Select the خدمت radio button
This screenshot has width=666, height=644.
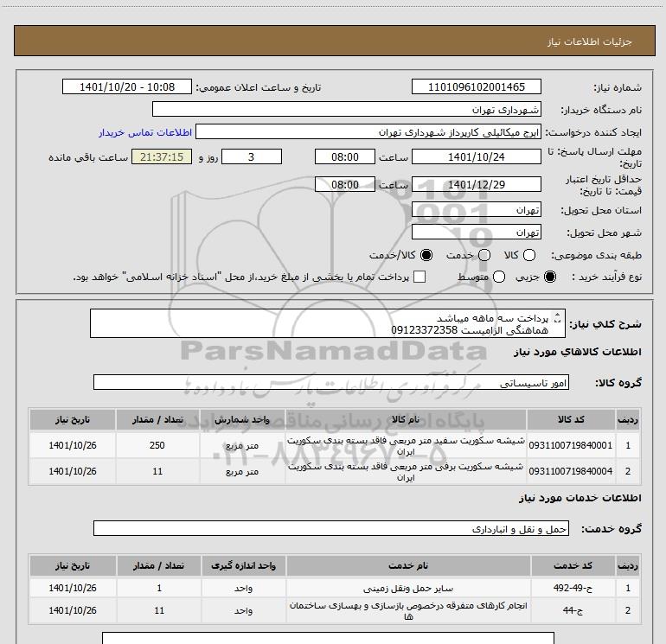[x=484, y=255]
